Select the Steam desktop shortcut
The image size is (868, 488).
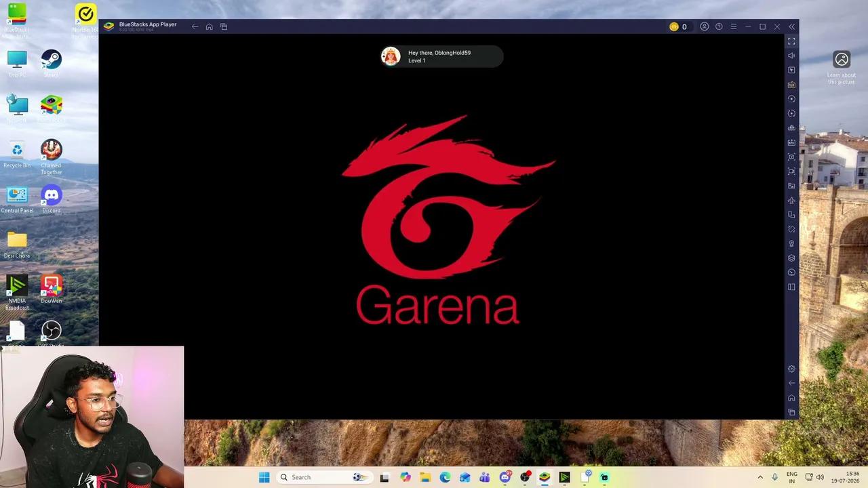pyautogui.click(x=52, y=62)
